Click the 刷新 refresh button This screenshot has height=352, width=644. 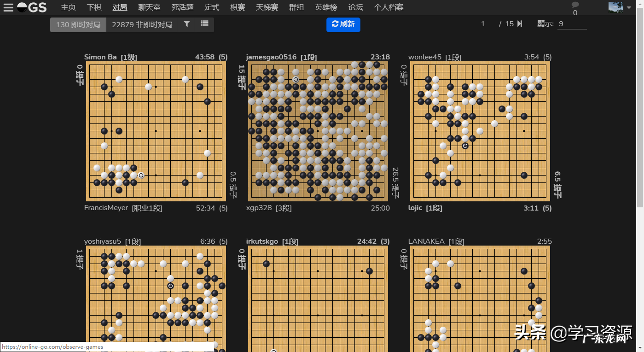(343, 25)
